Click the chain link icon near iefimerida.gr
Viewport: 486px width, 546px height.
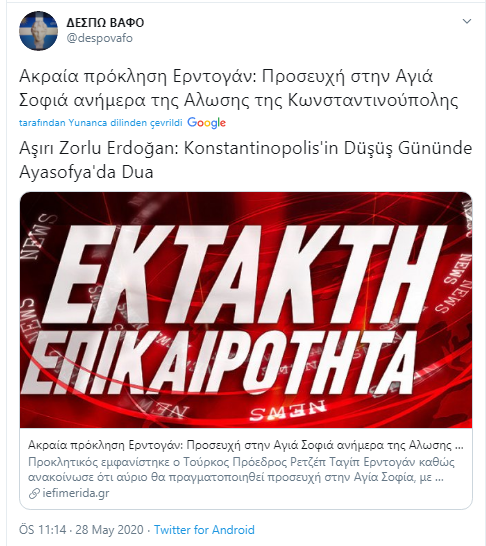coord(34,493)
